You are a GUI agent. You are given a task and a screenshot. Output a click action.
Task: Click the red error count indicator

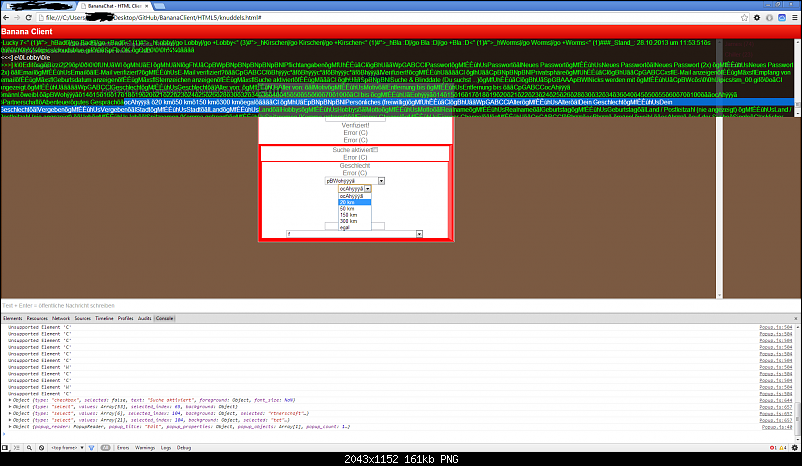coord(773,448)
